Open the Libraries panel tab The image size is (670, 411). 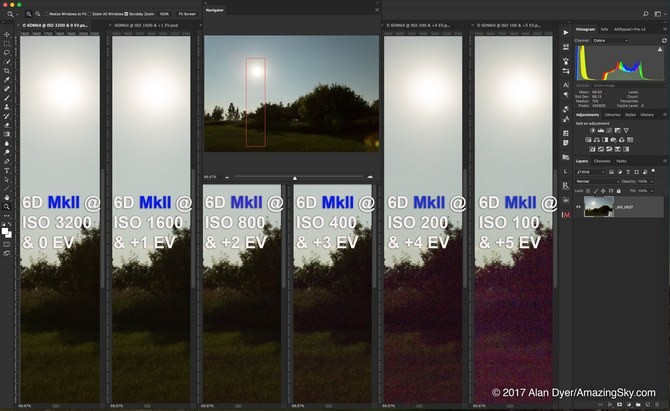tap(612, 115)
